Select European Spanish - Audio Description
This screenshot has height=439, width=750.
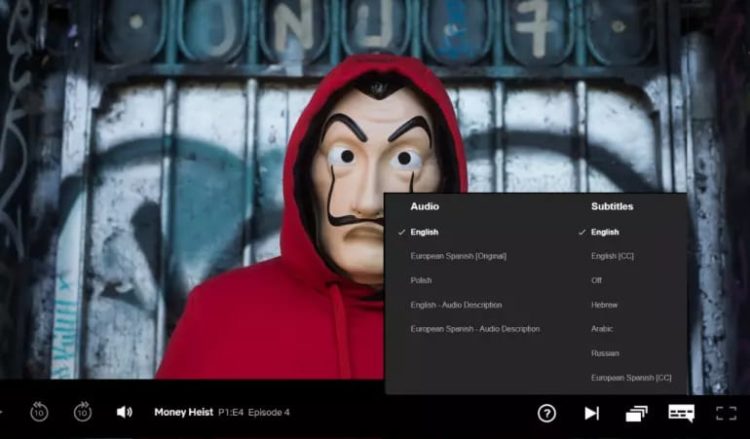[x=475, y=329]
